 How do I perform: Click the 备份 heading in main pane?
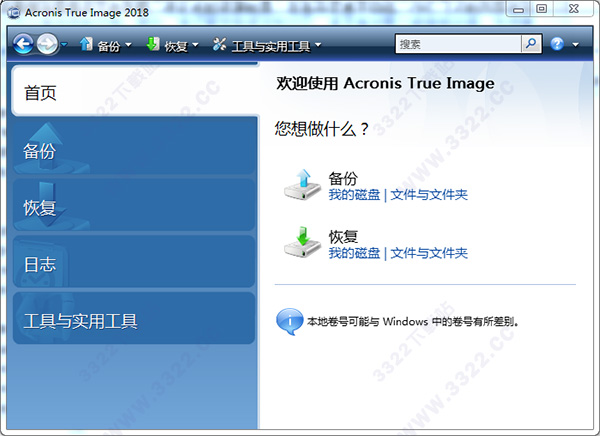[343, 178]
